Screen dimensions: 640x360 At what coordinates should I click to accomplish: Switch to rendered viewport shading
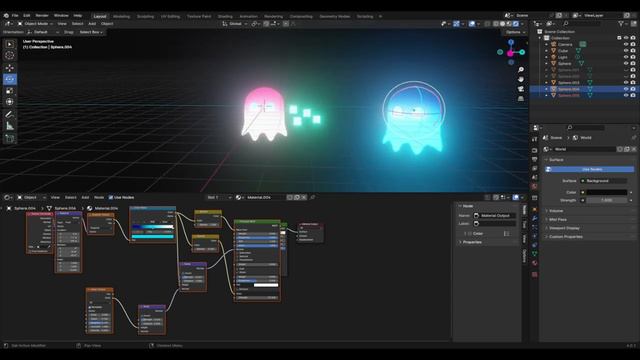point(516,24)
